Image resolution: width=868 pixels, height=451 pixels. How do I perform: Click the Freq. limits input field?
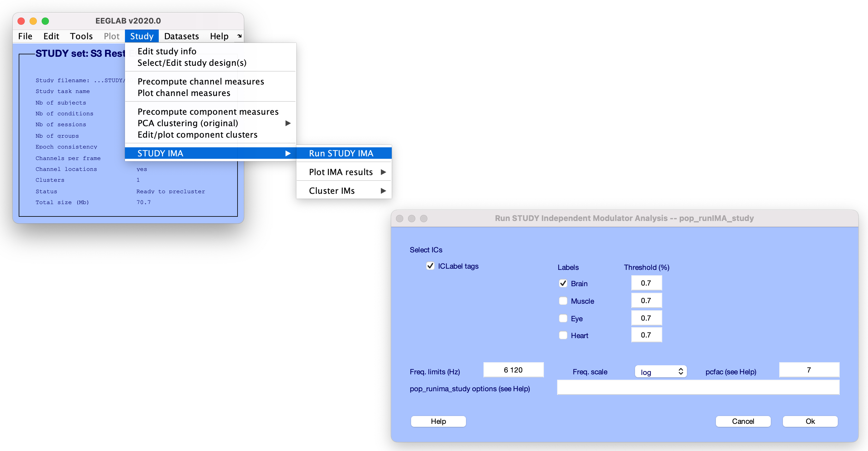tap(513, 370)
